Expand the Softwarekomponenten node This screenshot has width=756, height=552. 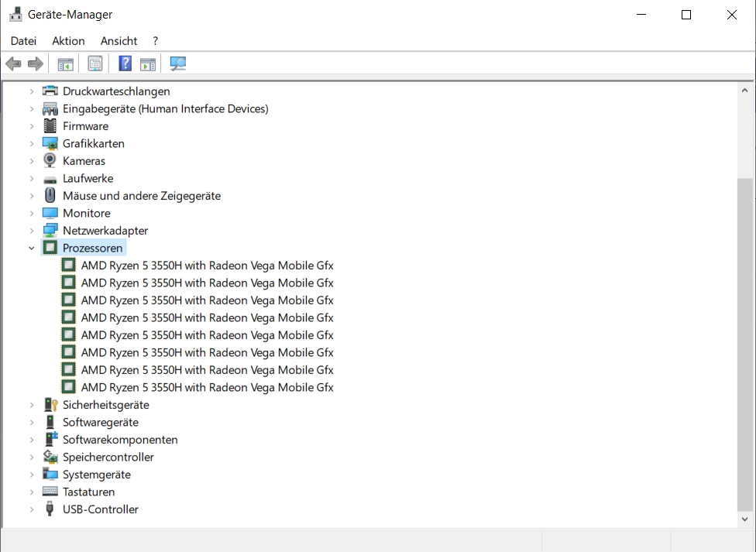click(x=31, y=440)
